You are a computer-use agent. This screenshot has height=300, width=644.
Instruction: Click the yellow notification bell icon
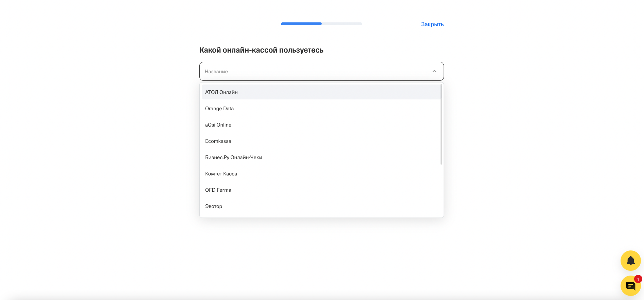pyautogui.click(x=630, y=261)
